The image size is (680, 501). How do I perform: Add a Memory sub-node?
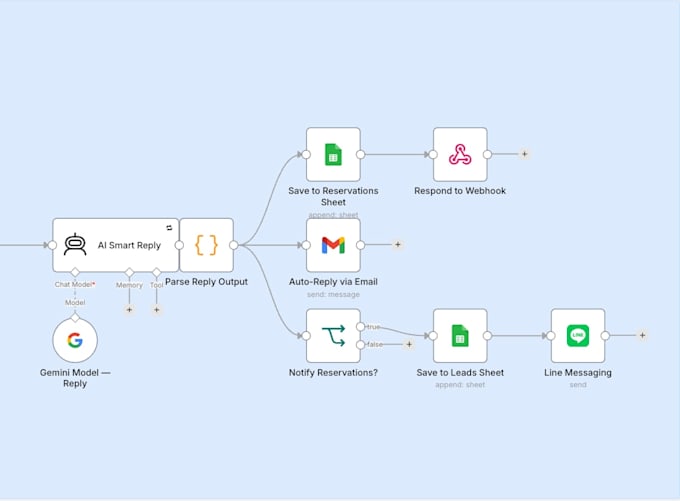[129, 310]
